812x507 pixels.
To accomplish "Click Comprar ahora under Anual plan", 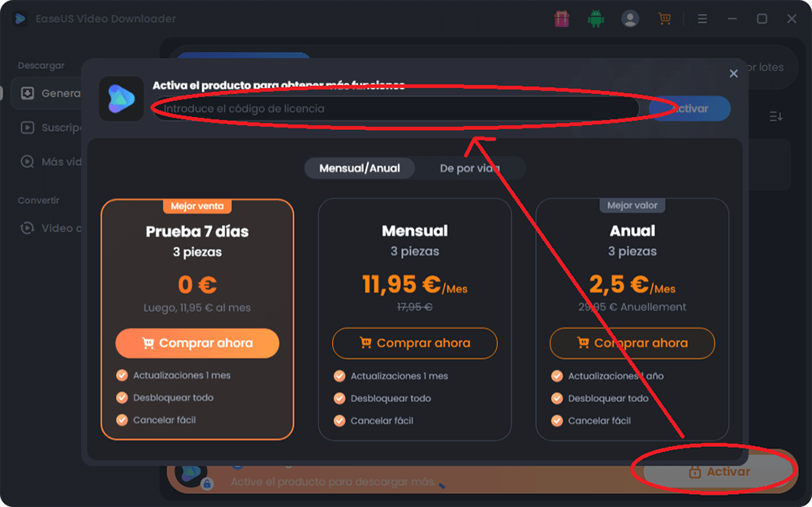I will [633, 343].
